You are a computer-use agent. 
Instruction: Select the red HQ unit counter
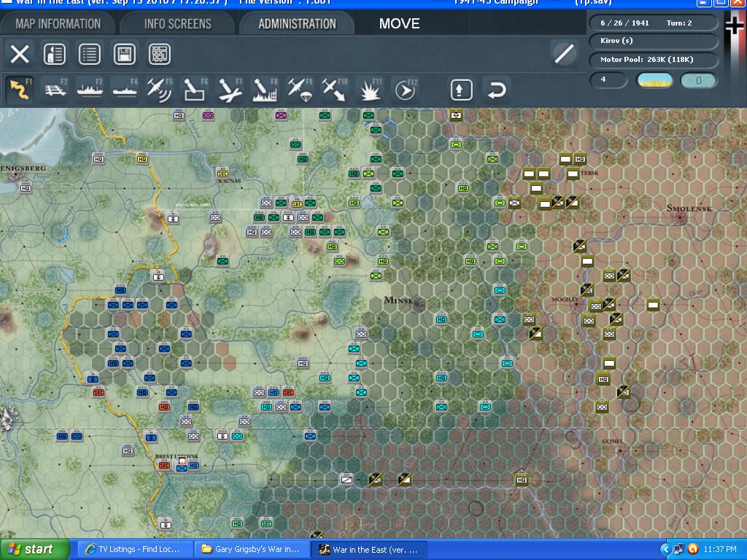click(164, 407)
